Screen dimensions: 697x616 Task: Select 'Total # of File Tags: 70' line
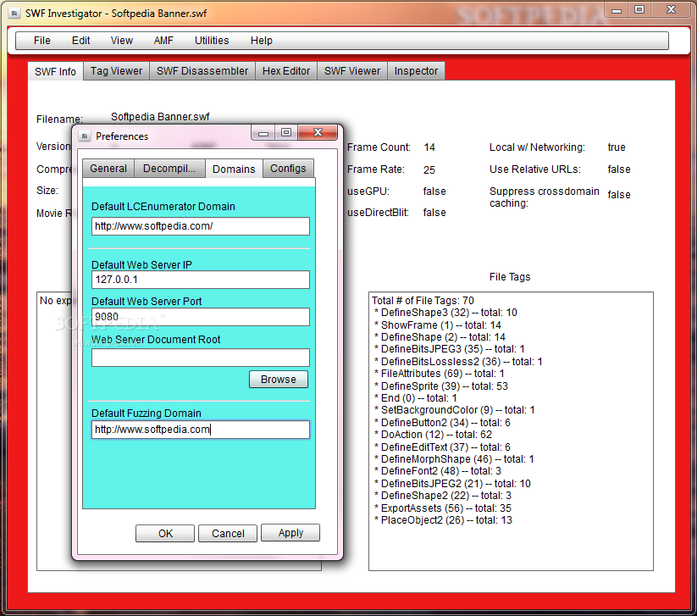point(423,301)
